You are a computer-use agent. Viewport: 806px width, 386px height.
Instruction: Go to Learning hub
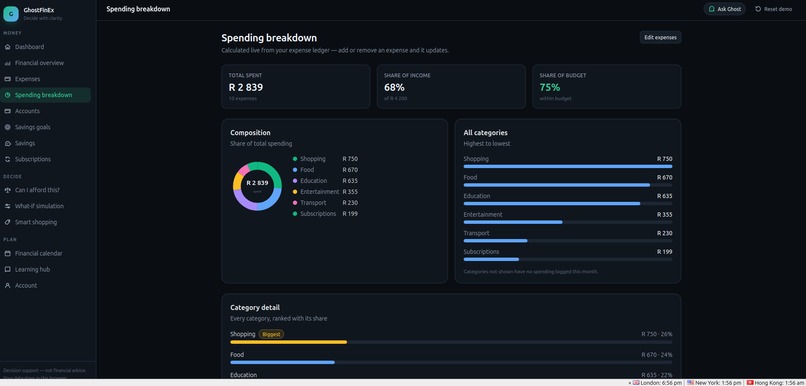[46, 269]
